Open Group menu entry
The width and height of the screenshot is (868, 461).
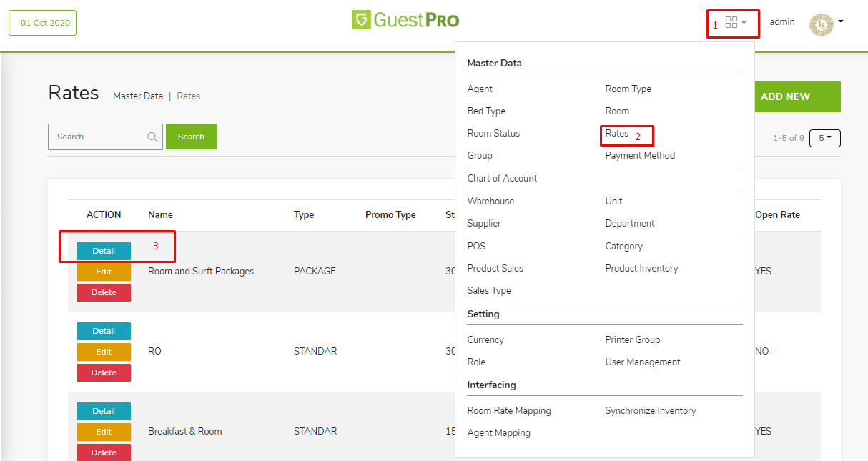pos(480,155)
